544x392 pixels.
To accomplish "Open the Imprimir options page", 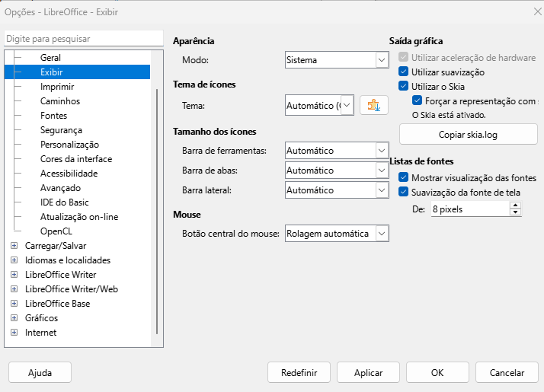I will click(57, 87).
